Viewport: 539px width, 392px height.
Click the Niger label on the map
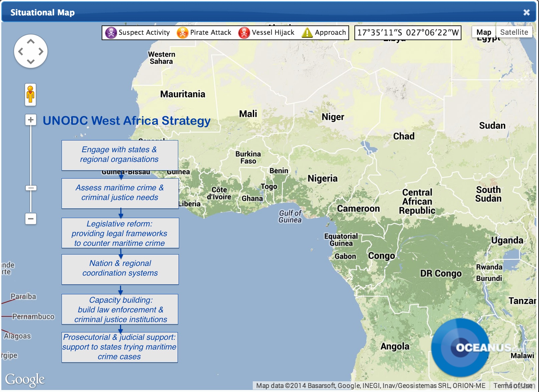pos(333,117)
